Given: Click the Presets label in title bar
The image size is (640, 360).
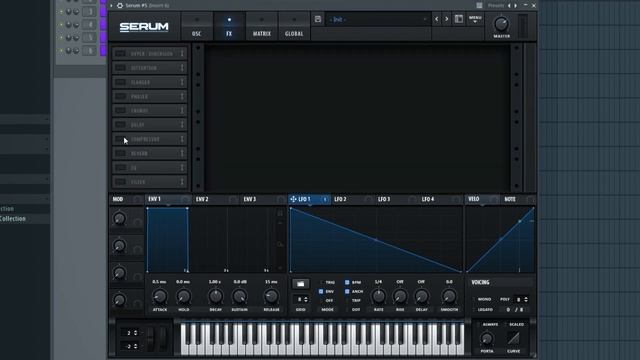Looking at the screenshot, I should point(496,5).
